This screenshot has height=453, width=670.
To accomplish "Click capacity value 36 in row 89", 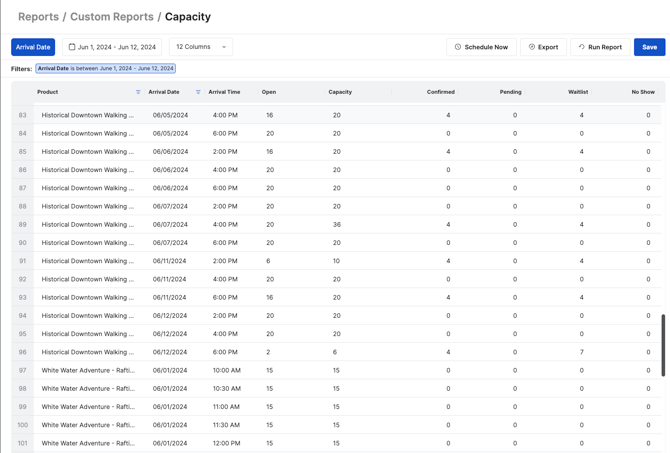I will coord(337,224).
